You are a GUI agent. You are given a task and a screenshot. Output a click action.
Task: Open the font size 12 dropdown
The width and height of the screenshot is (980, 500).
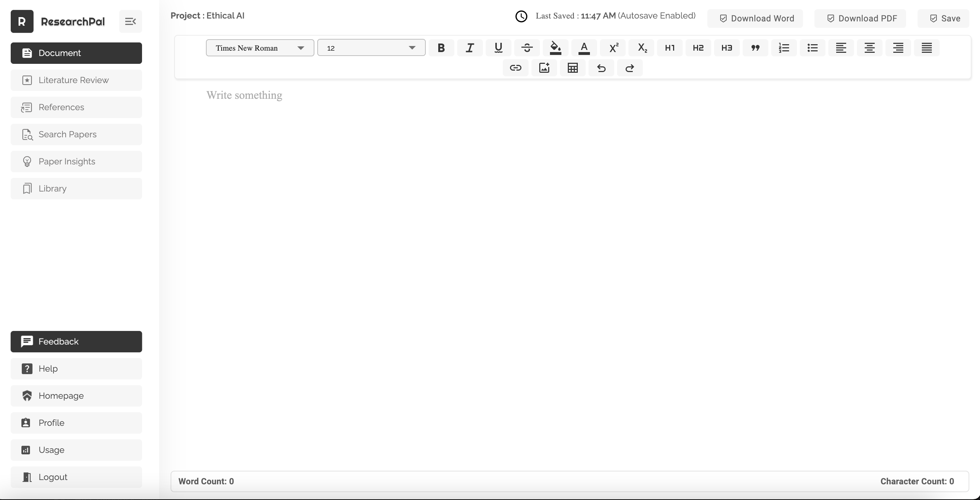coord(371,48)
